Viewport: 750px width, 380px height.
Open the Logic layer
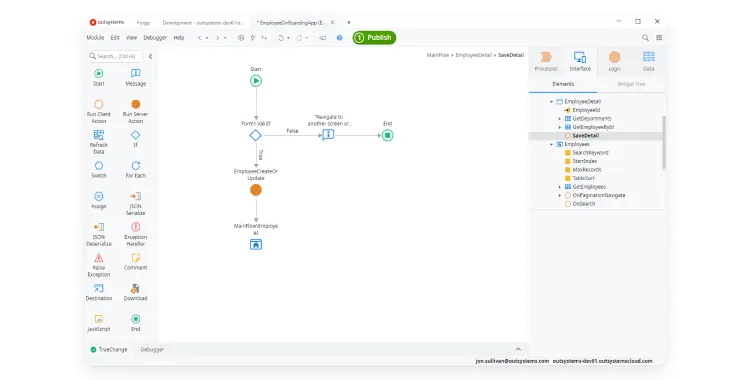(x=614, y=61)
